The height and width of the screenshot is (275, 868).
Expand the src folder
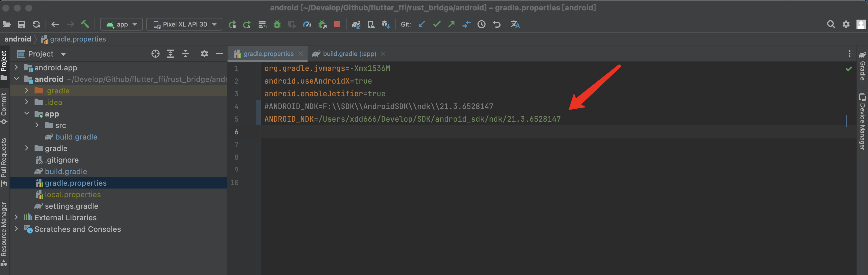pos(37,125)
